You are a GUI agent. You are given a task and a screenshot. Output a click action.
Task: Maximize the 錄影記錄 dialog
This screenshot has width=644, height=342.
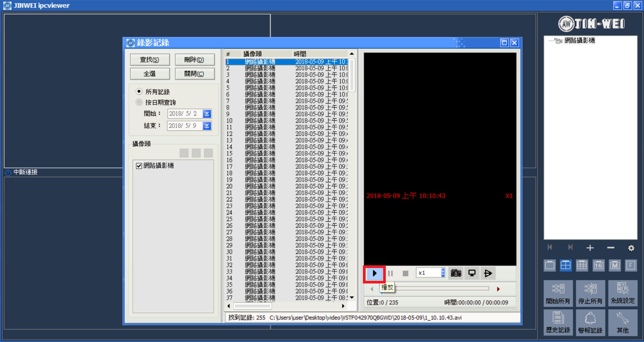pos(504,43)
